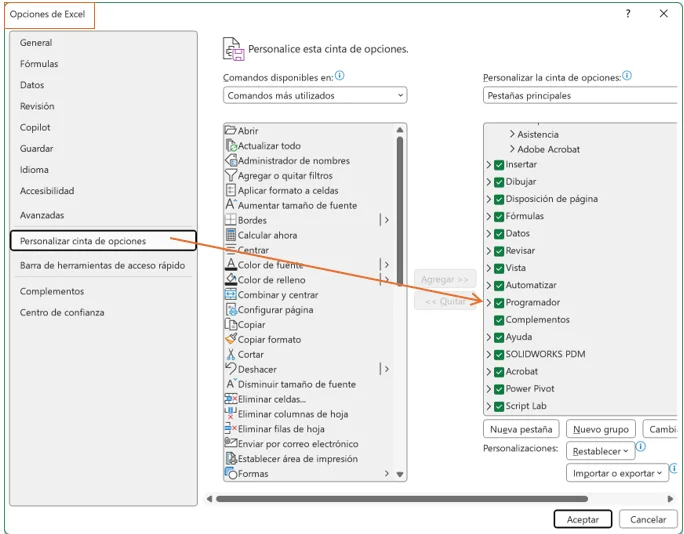The width and height of the screenshot is (684, 534).
Task: Toggle the Power Pivot checkbox
Action: 499,389
